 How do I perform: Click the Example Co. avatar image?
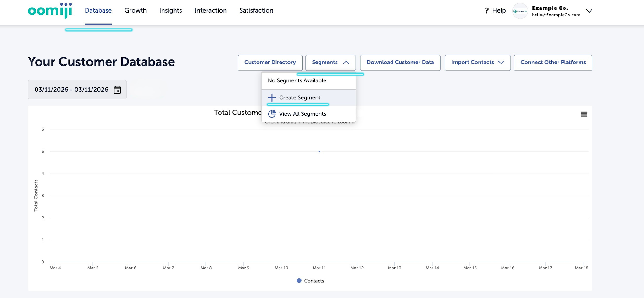pos(520,11)
